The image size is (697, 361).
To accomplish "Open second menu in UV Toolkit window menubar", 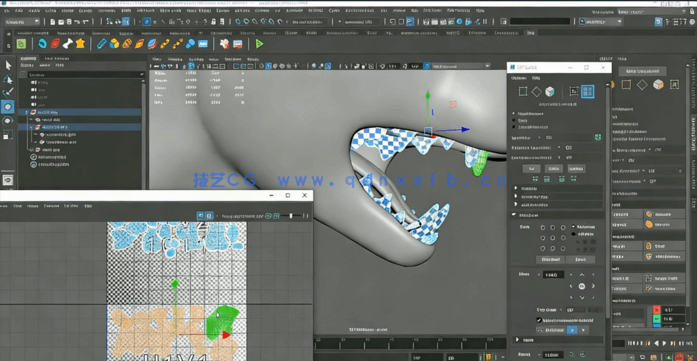I will [536, 78].
